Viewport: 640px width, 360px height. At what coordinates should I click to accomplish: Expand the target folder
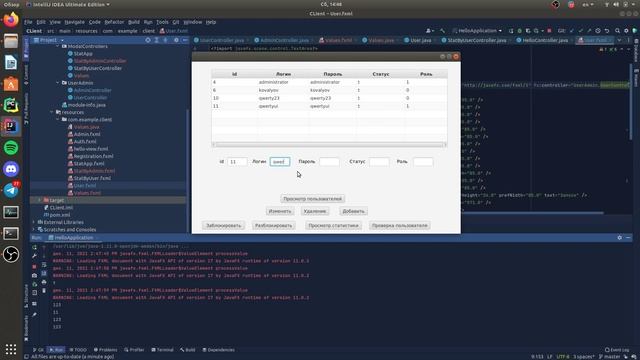tap(39, 200)
